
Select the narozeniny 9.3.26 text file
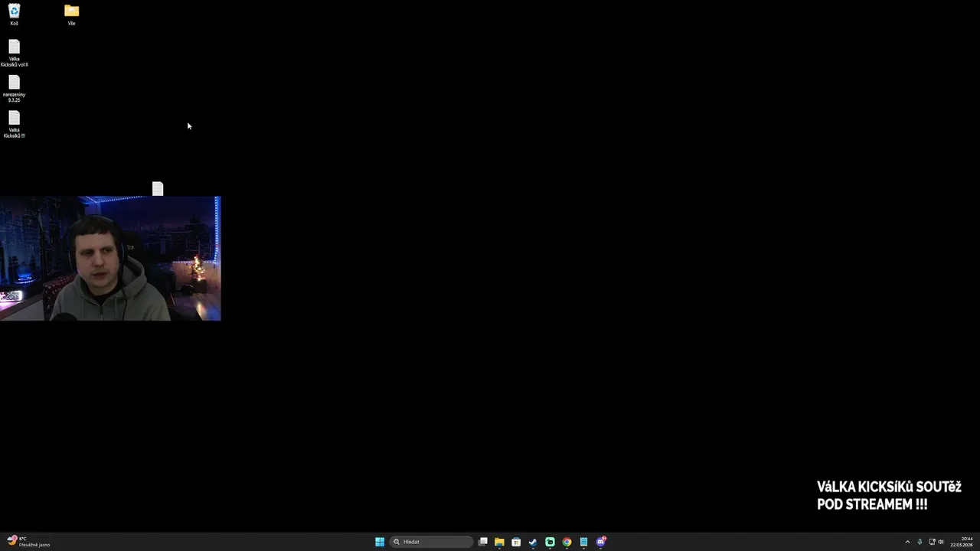tap(14, 89)
